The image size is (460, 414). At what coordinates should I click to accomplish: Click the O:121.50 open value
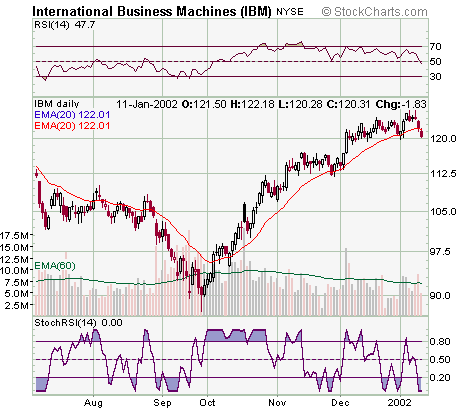pos(204,104)
